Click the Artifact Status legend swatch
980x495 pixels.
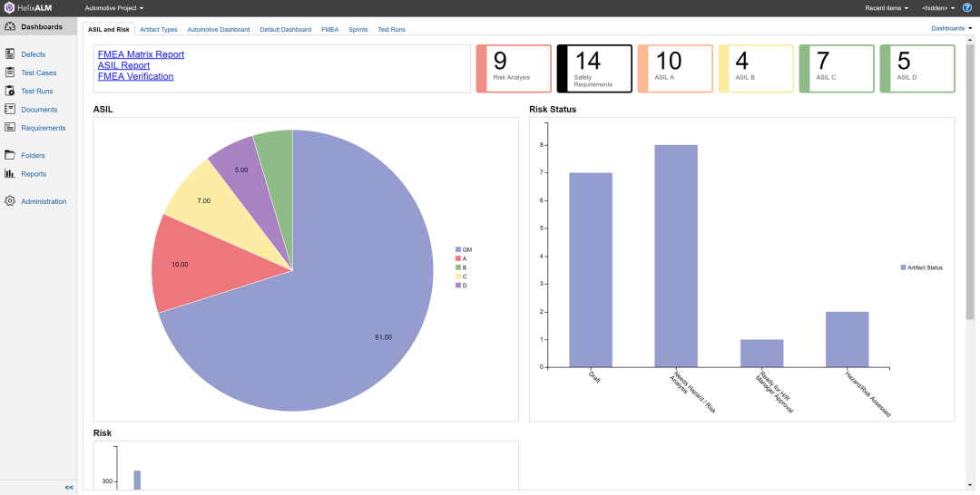[903, 267]
